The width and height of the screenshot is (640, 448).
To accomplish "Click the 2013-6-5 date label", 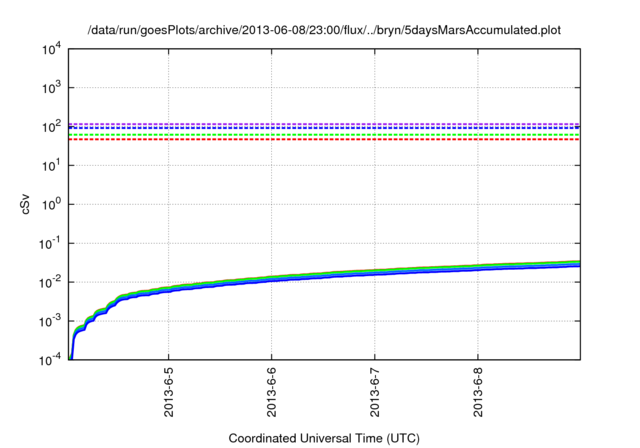I will pos(169,392).
